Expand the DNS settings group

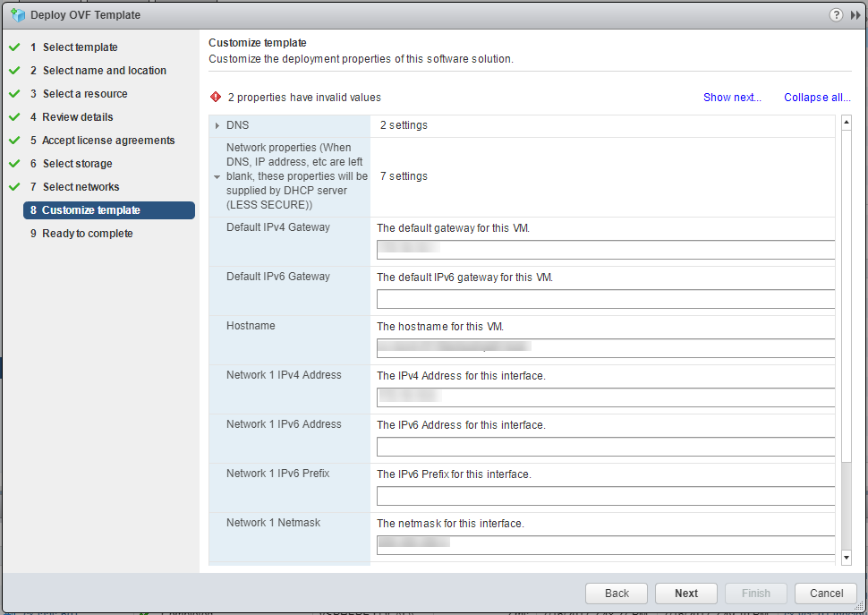[x=217, y=125]
